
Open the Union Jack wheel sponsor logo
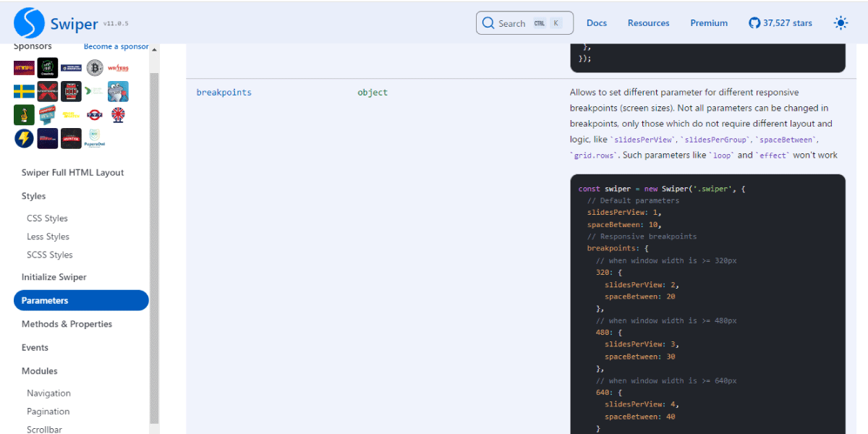118,115
